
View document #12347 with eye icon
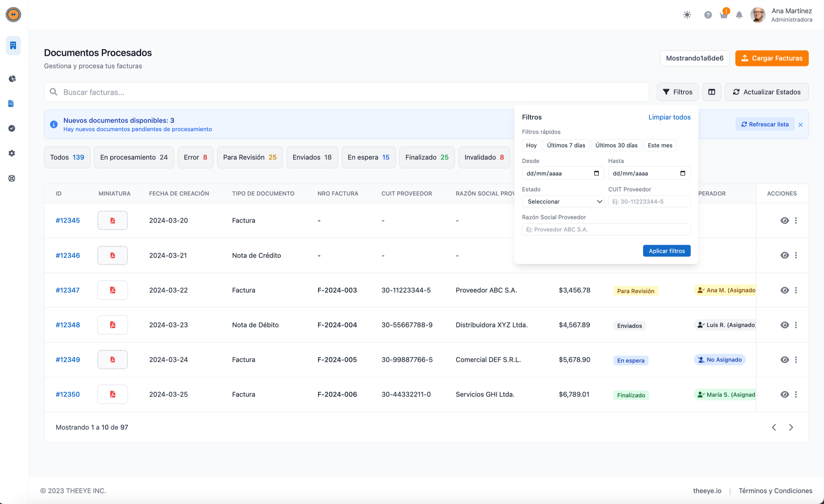coord(785,290)
